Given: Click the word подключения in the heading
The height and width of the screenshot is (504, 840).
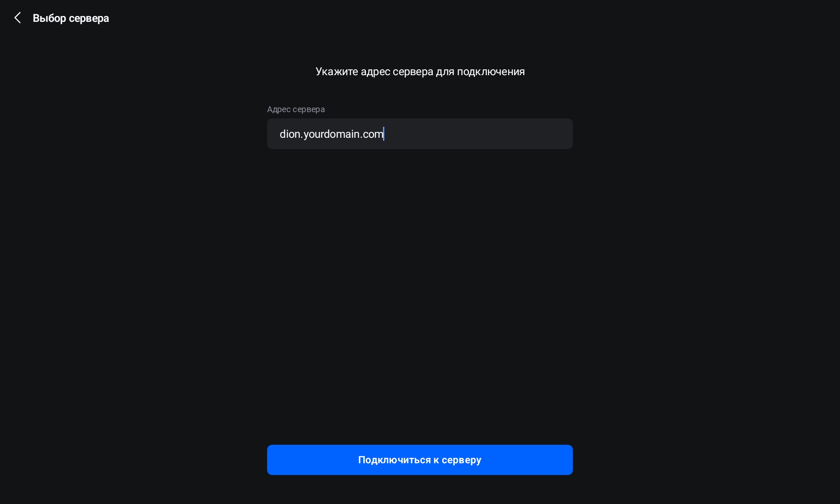Looking at the screenshot, I should 491,72.
